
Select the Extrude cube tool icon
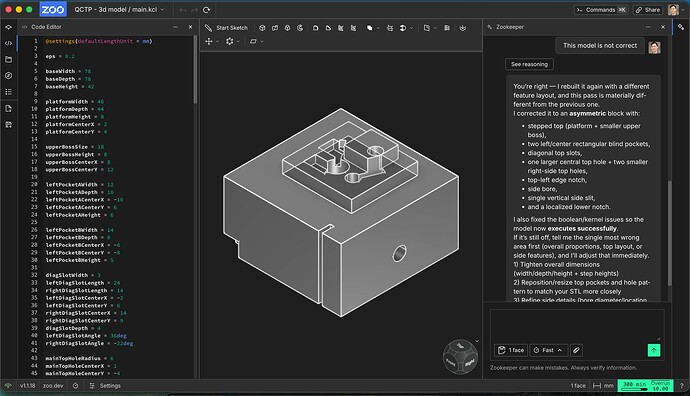tap(262, 28)
